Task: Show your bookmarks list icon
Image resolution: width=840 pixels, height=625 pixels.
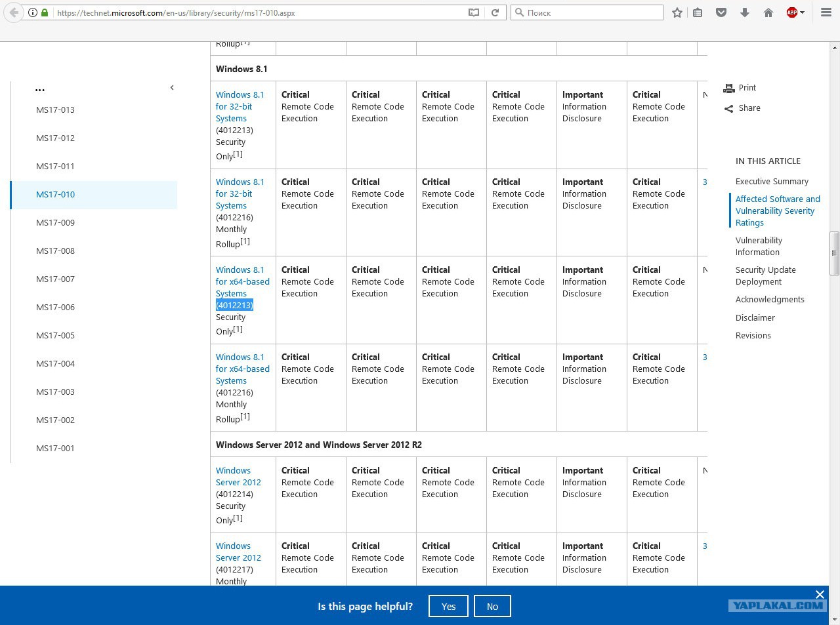Action: [x=698, y=12]
